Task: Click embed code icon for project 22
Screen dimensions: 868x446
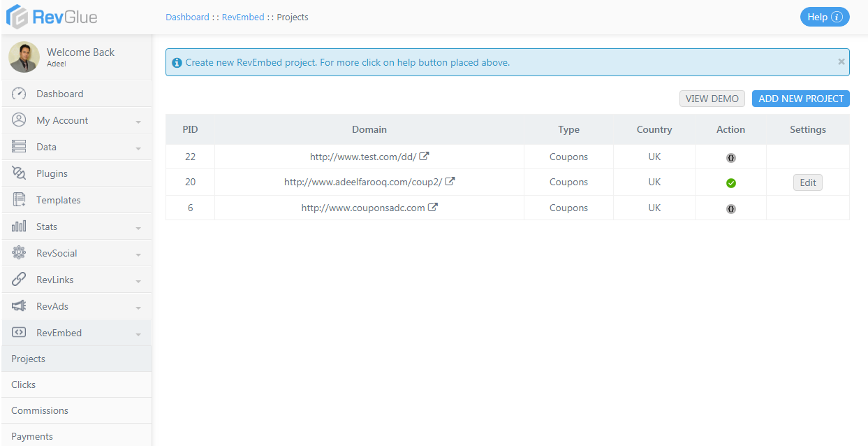Action: tap(731, 158)
